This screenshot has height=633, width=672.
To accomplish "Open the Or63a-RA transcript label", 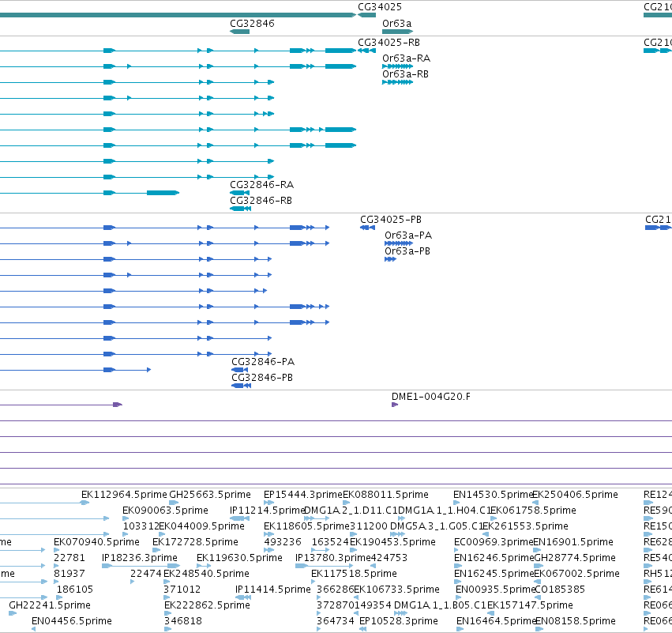I will (x=407, y=58).
